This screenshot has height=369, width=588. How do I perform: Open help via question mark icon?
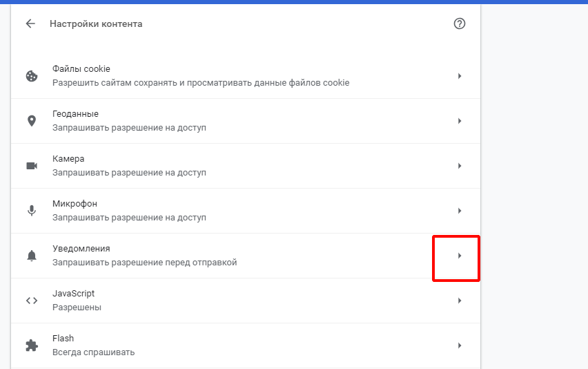[x=460, y=23]
